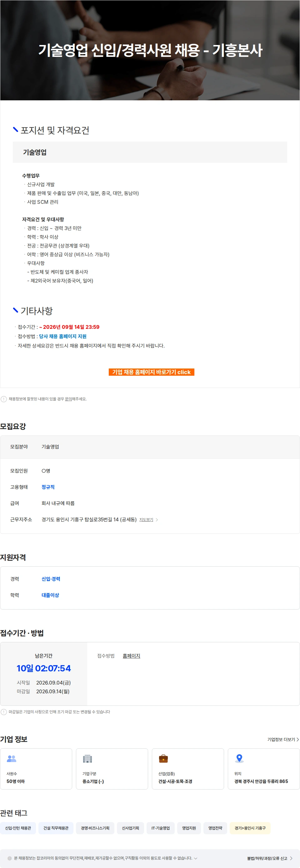The width and height of the screenshot is (300, 868).
Task: Click the 홈페이지 application method link
Action: pyautogui.click(x=131, y=656)
